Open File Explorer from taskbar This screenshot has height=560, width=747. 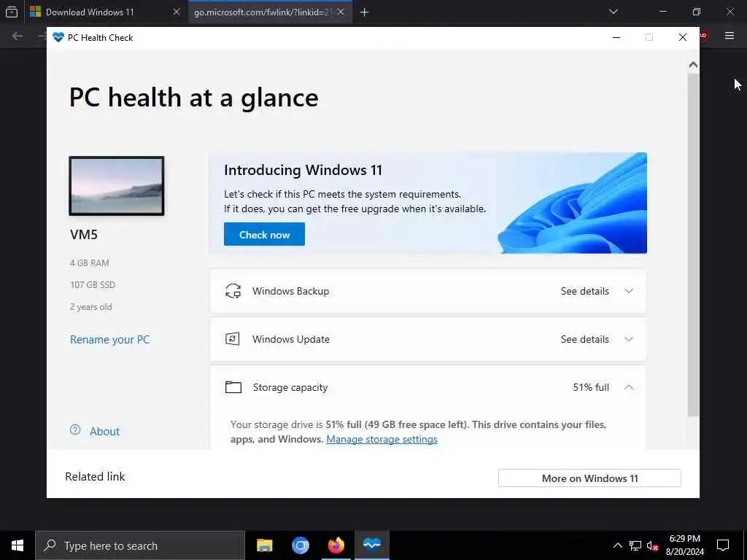[x=264, y=545]
